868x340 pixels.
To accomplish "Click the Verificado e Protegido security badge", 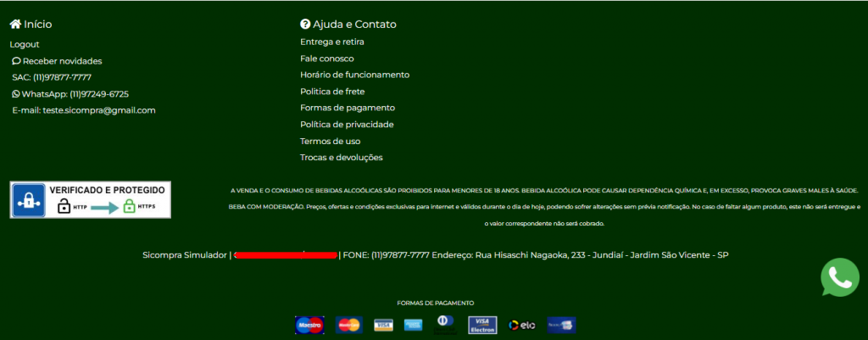I will 90,199.
